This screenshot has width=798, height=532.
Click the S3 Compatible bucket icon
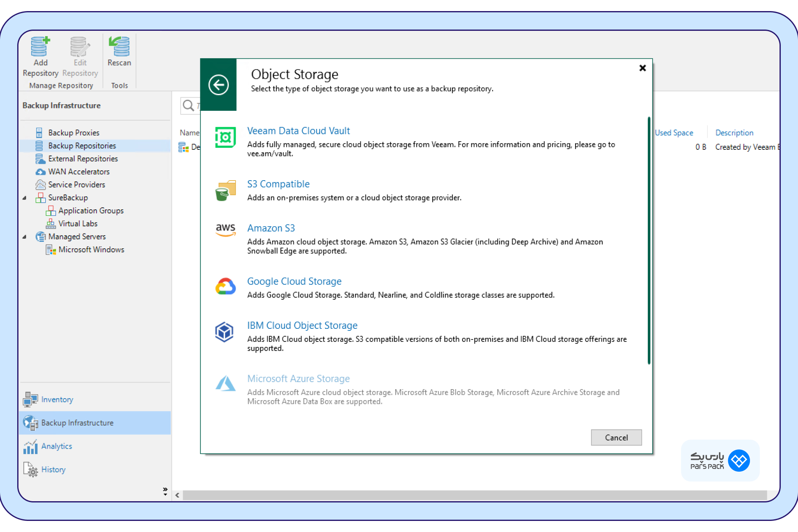click(x=225, y=190)
